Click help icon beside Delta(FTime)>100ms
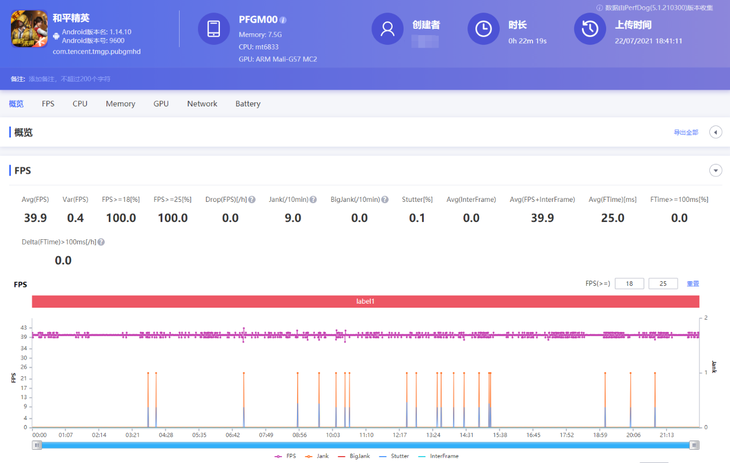 tap(101, 242)
